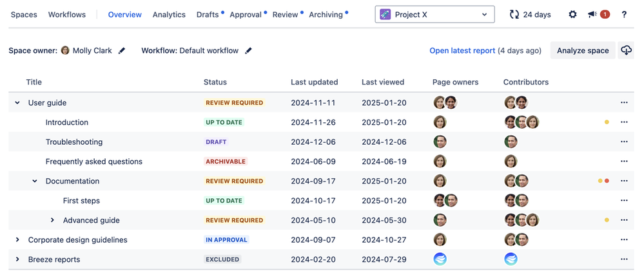Open more actions for Corporate design guidelines

[x=624, y=240]
